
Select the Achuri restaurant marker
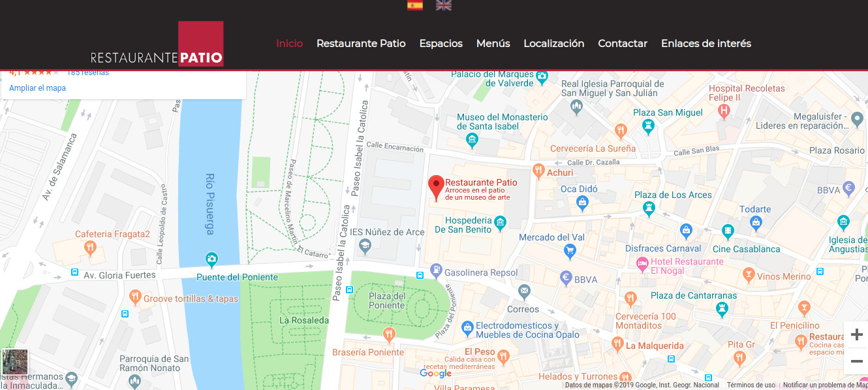(x=538, y=171)
